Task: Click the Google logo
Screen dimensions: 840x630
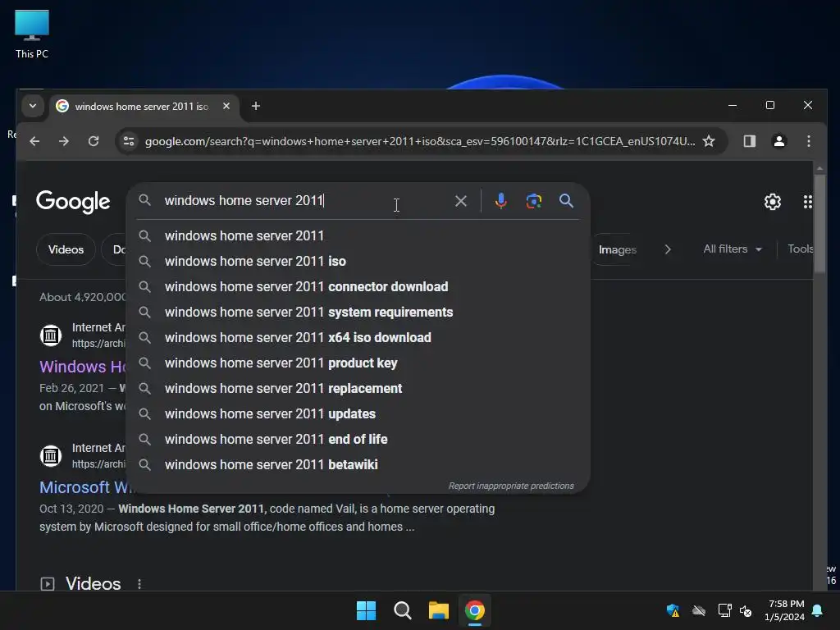Action: 73,202
